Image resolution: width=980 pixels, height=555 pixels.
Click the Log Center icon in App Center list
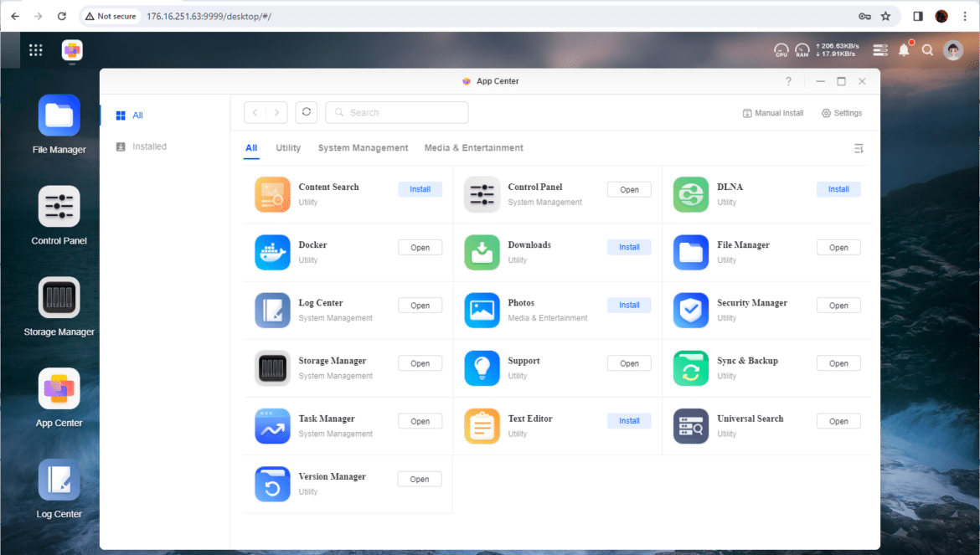[x=272, y=311]
